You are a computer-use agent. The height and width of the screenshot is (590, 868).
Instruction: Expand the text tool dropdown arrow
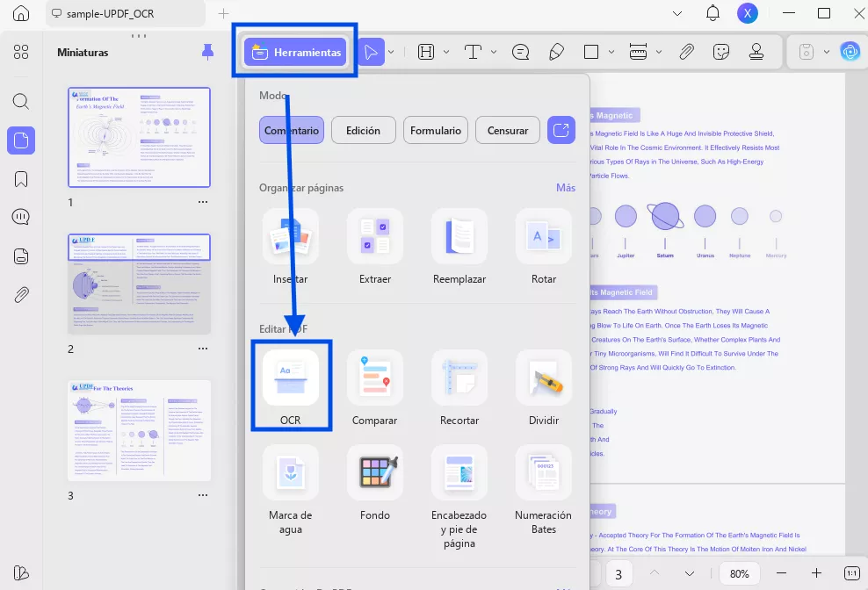493,52
